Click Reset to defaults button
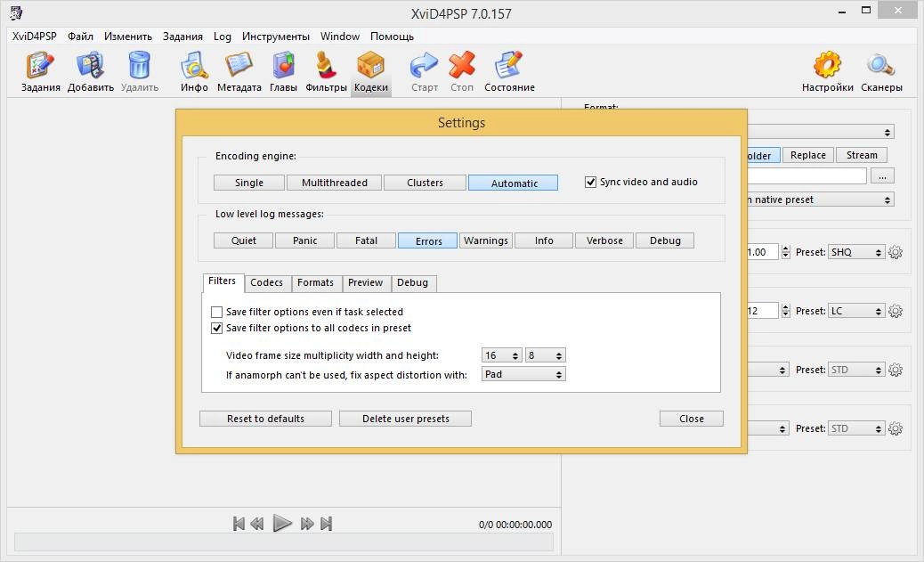The image size is (924, 562). tap(266, 419)
